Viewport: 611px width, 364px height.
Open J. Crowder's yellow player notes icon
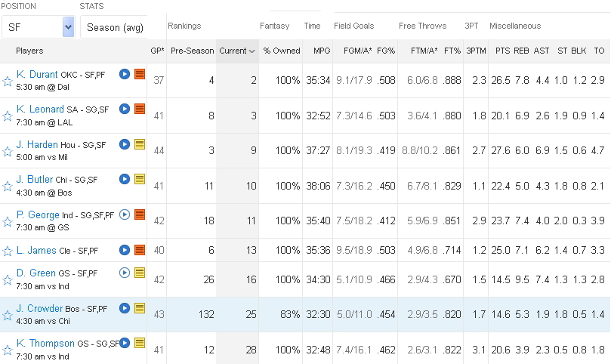pyautogui.click(x=139, y=308)
